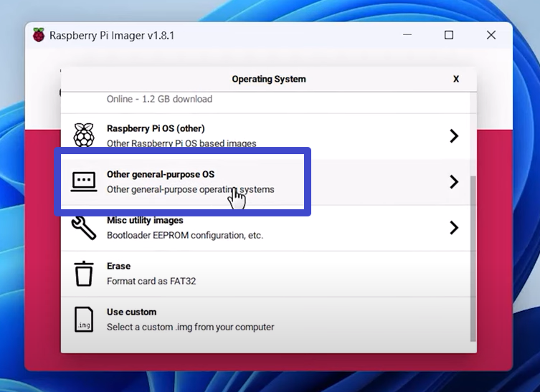Click 'Online - 1.2 GB download' text
Viewport: 540px width, 392px height.
click(159, 99)
